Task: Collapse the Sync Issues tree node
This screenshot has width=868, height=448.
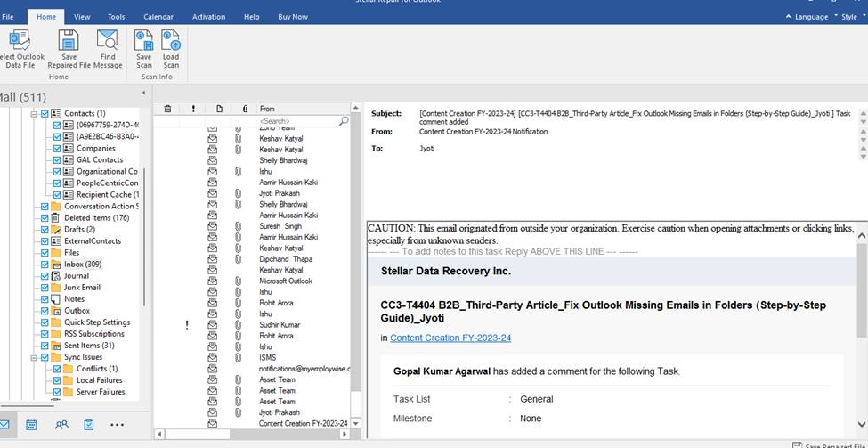Action: (x=34, y=357)
